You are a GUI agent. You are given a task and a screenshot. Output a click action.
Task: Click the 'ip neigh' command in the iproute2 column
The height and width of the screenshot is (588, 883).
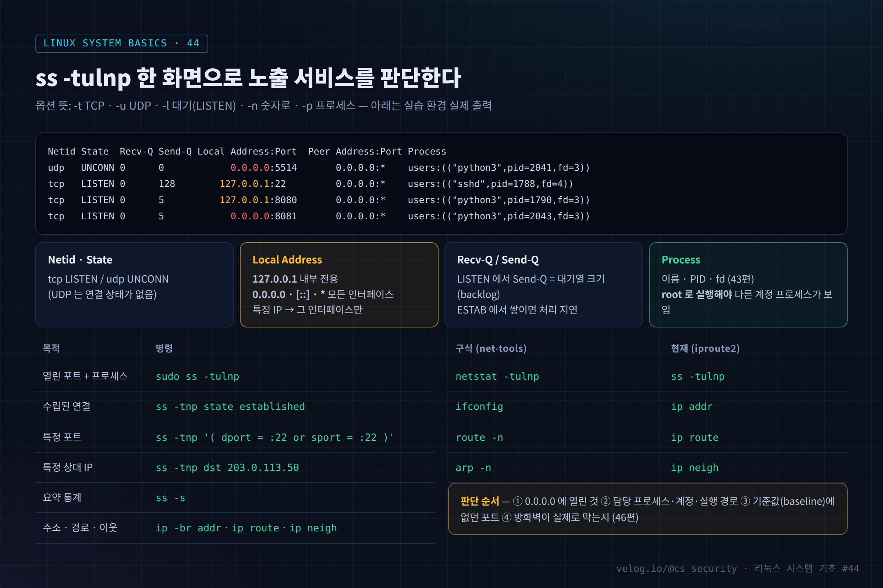tap(694, 468)
